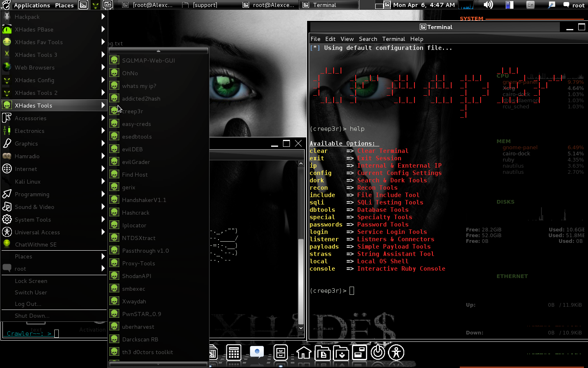Expand the Kali Linux submenu
This screenshot has width=588, height=368.
tap(54, 182)
